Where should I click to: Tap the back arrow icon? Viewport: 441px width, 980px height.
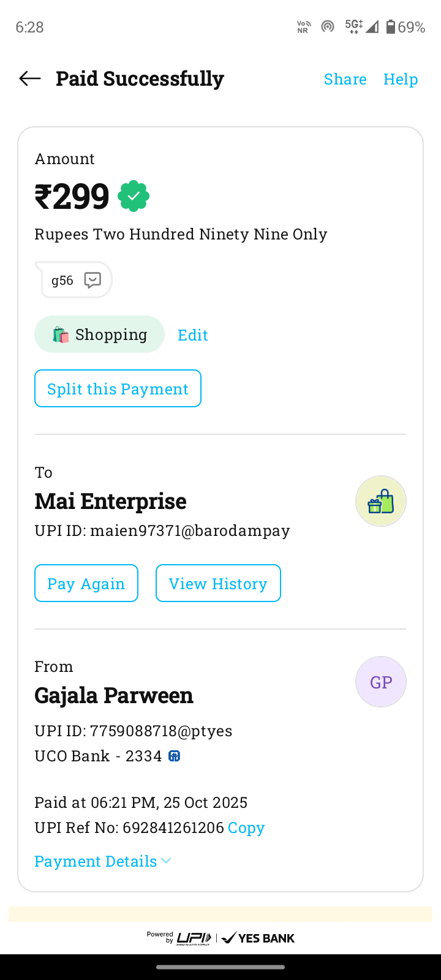[x=30, y=78]
